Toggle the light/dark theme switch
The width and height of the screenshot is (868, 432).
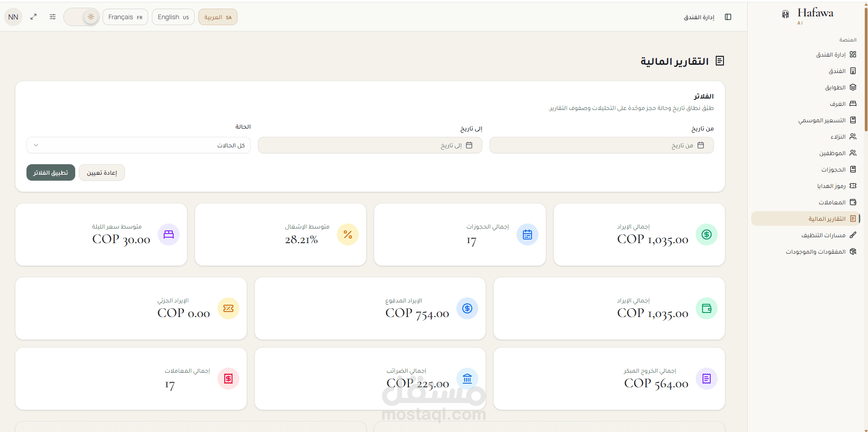click(x=82, y=17)
